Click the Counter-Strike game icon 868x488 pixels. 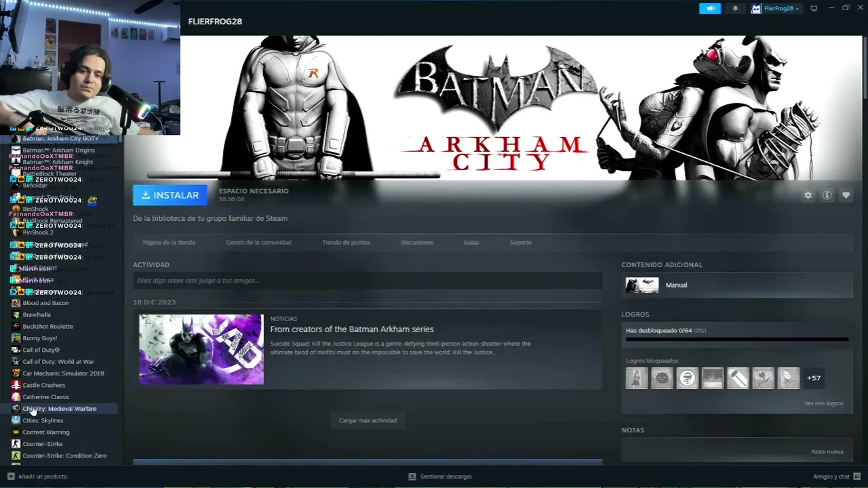(x=16, y=444)
